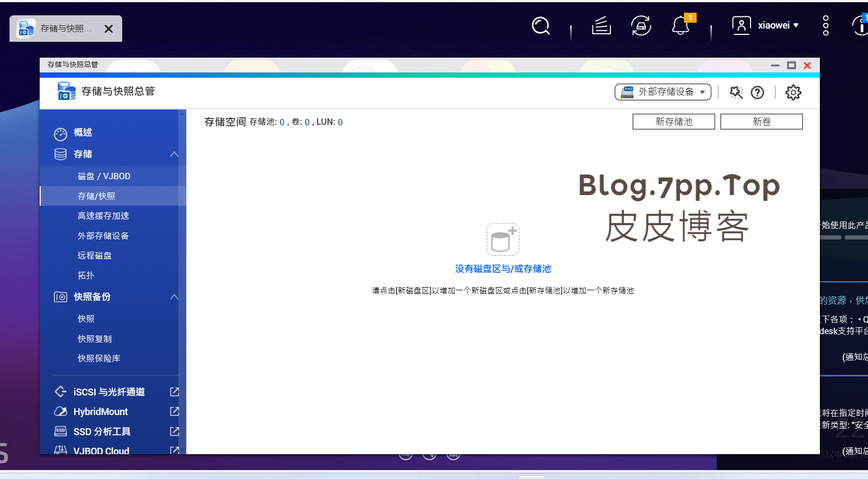The width and height of the screenshot is (868, 479).
Task: Click the 存储 database icon in sidebar
Action: (60, 154)
